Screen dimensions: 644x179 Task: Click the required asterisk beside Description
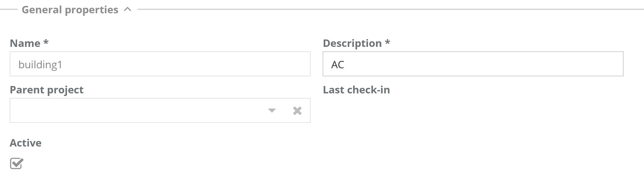pyautogui.click(x=387, y=42)
